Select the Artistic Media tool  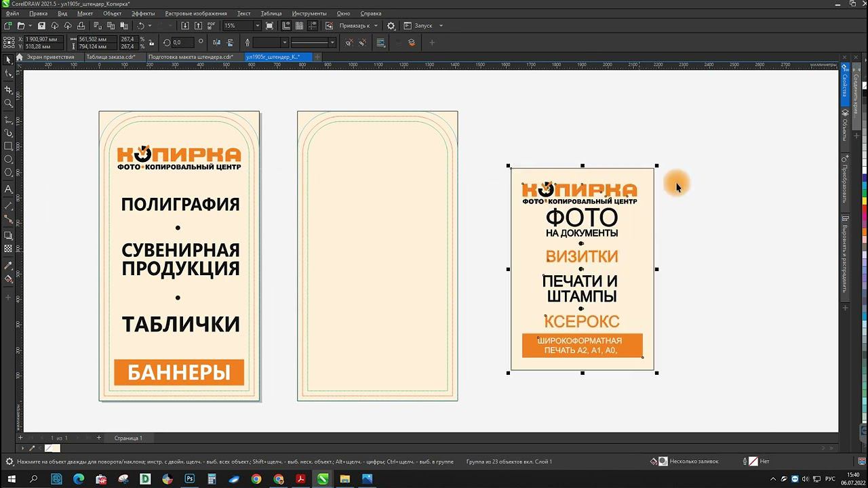(8, 133)
